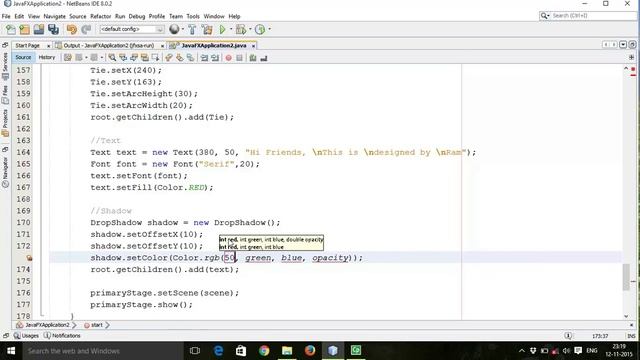Image resolution: width=640 pixels, height=360 pixels.
Task: Open the Refactor menu
Action: [100, 16]
